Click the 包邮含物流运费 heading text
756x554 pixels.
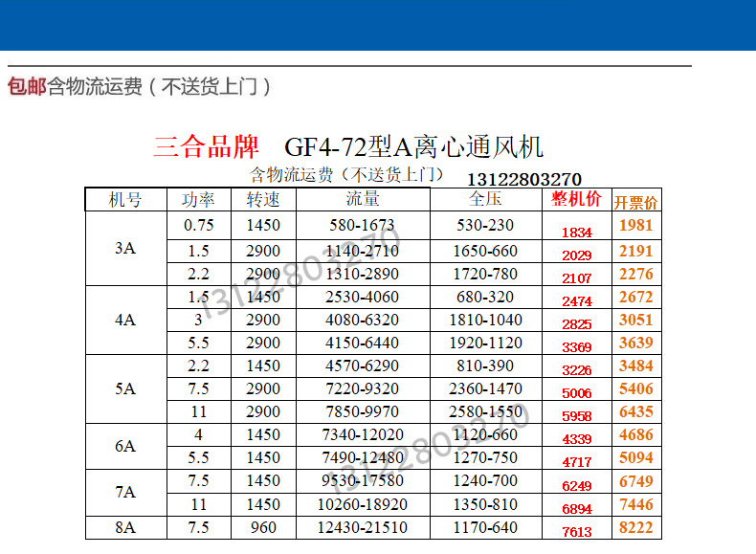click(139, 87)
